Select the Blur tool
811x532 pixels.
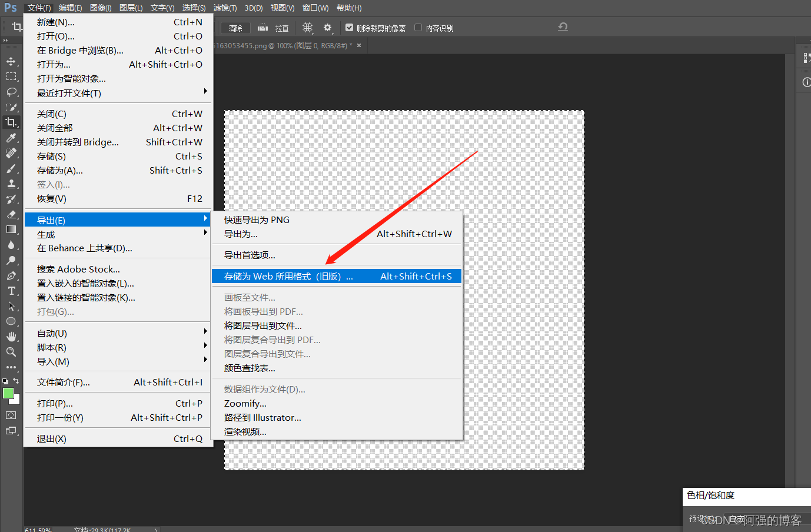click(11, 245)
